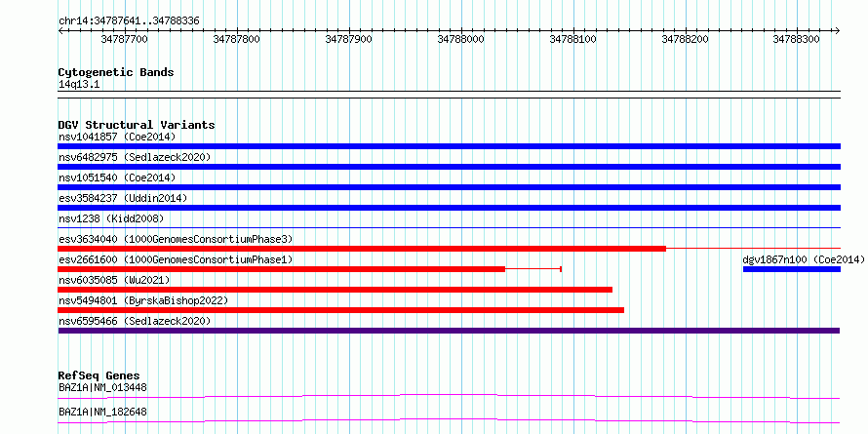Image resolution: width=868 pixels, height=434 pixels.
Task: Click the blue bar under esv3584237
Action: (449, 208)
